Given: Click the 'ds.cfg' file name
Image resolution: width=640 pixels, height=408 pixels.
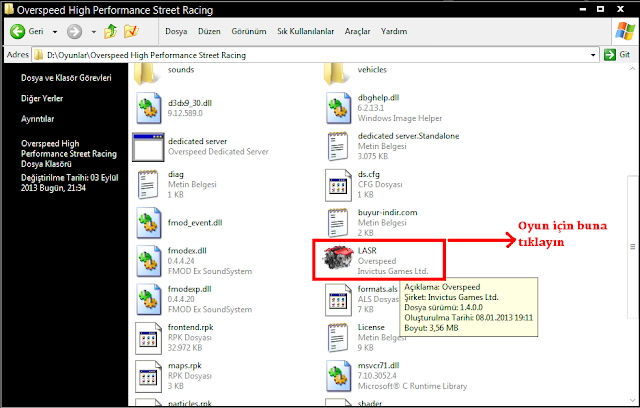Looking at the screenshot, I should [369, 174].
